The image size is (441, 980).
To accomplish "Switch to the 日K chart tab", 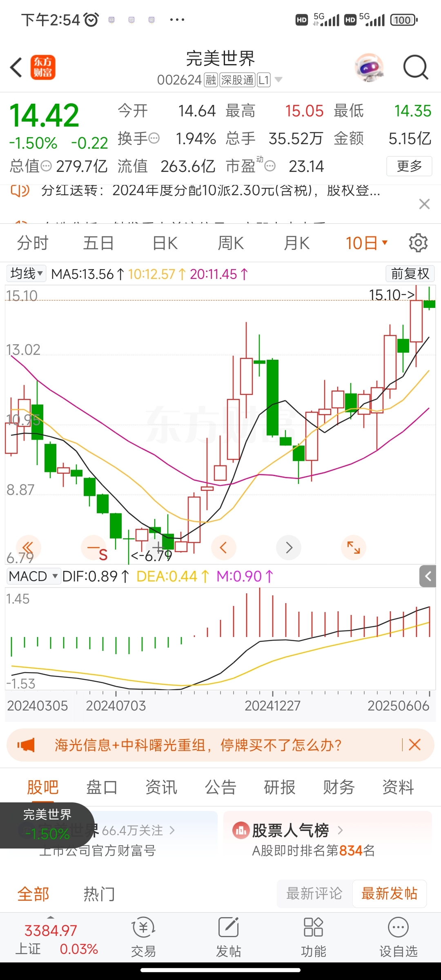I will pos(165,243).
